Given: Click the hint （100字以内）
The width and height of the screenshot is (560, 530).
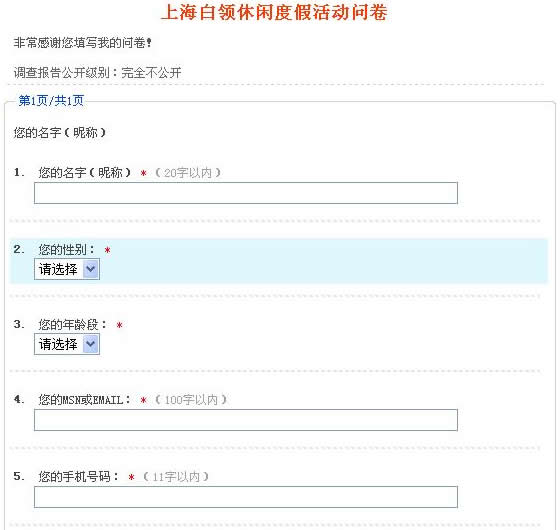Looking at the screenshot, I should click(x=191, y=400).
